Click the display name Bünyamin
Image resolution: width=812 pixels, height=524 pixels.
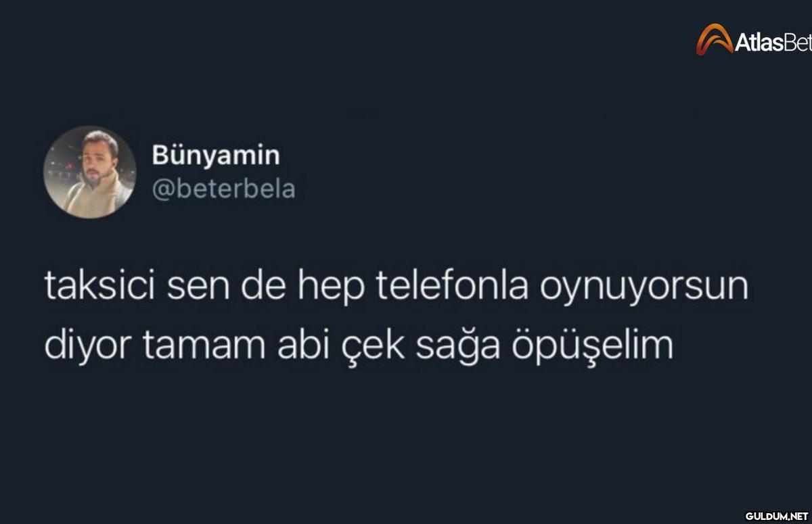(216, 155)
